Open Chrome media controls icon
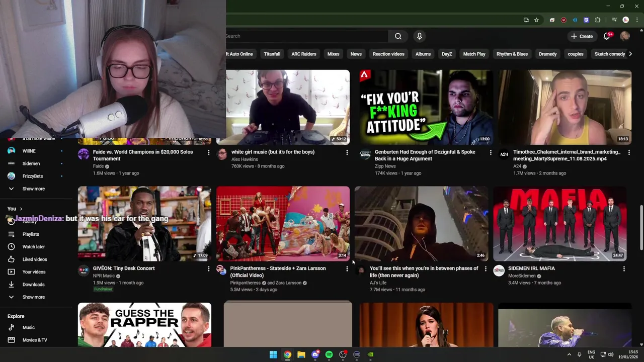 pos(614,20)
